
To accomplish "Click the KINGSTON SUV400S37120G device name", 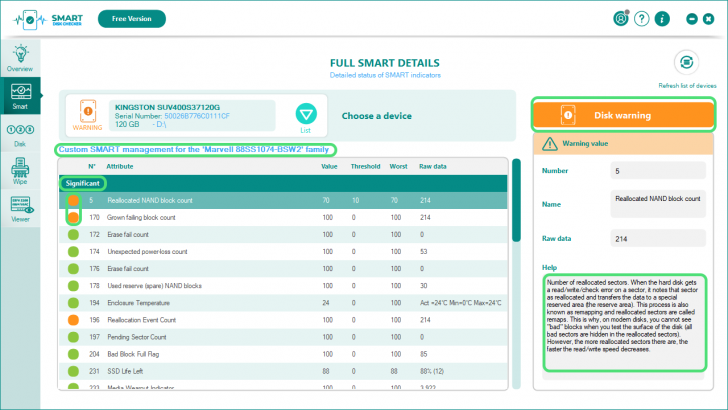I will [x=167, y=107].
